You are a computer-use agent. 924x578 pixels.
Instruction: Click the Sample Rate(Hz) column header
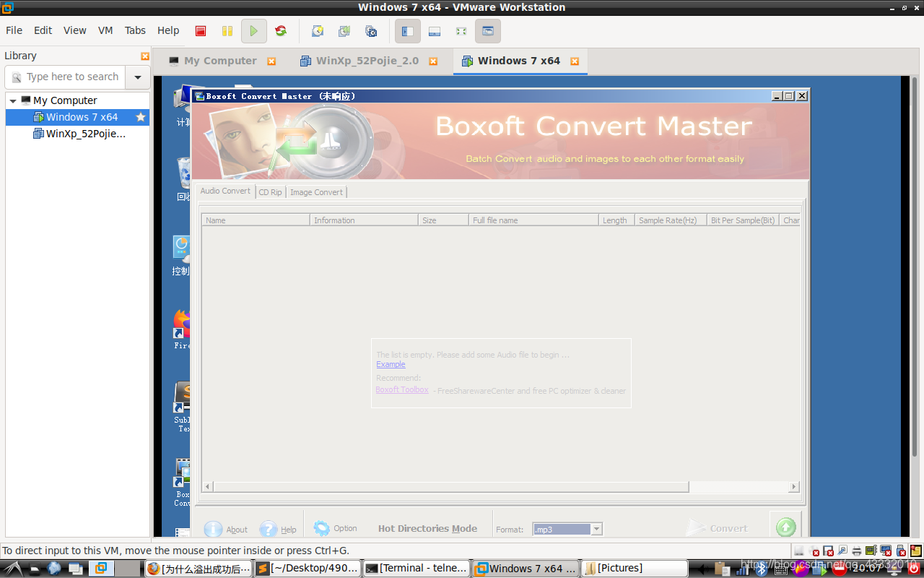click(671, 220)
